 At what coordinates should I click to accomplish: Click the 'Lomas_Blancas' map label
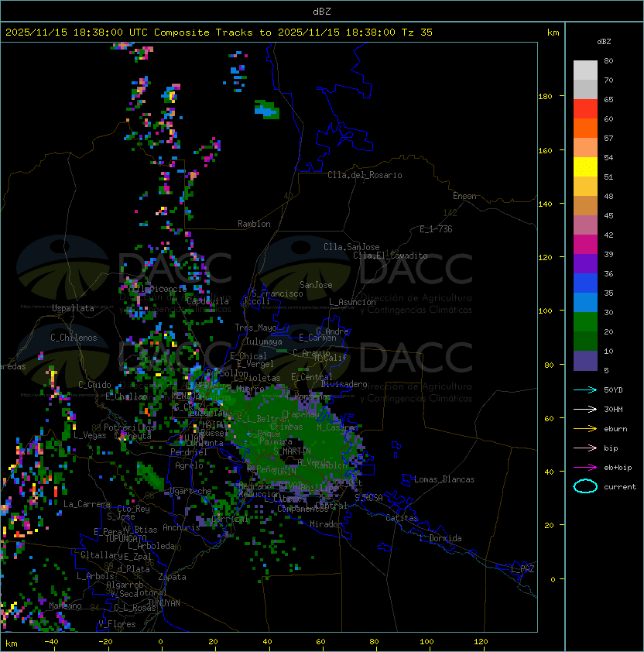(x=444, y=479)
